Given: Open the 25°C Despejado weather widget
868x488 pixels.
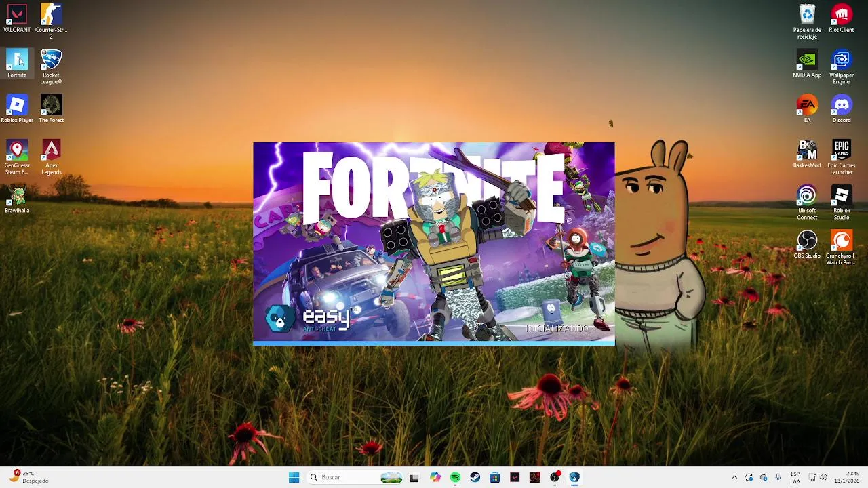Looking at the screenshot, I should pos(28,477).
